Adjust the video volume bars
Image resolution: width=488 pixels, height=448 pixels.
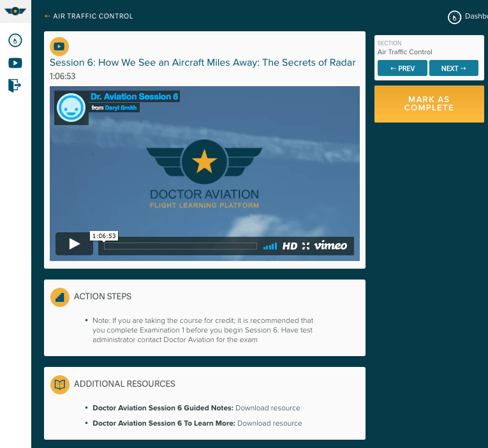(x=270, y=246)
